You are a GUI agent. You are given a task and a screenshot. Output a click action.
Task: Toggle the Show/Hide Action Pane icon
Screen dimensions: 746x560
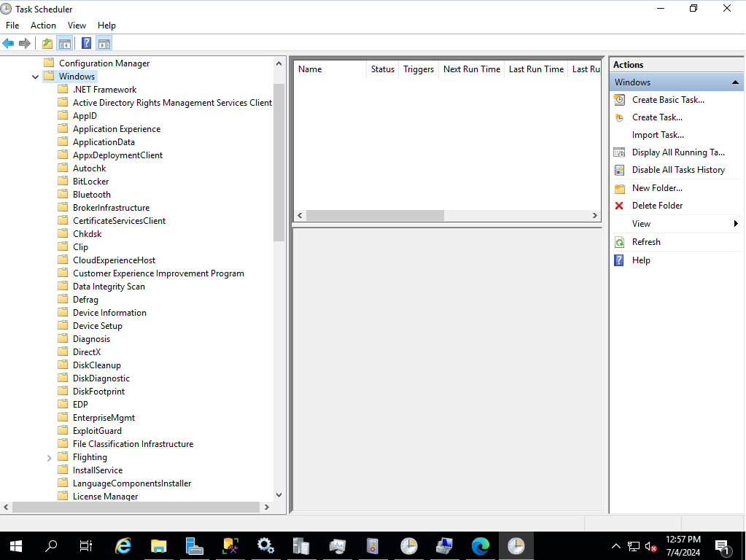pyautogui.click(x=104, y=44)
